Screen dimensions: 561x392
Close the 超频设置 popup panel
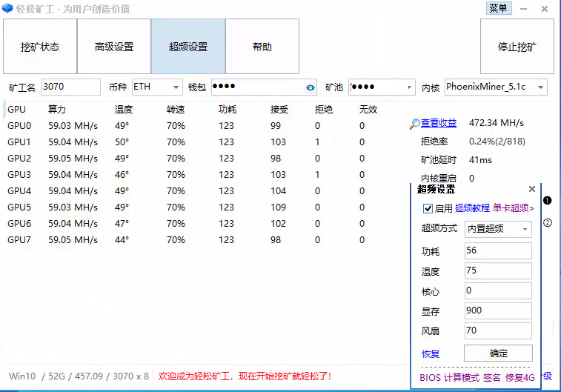click(531, 190)
